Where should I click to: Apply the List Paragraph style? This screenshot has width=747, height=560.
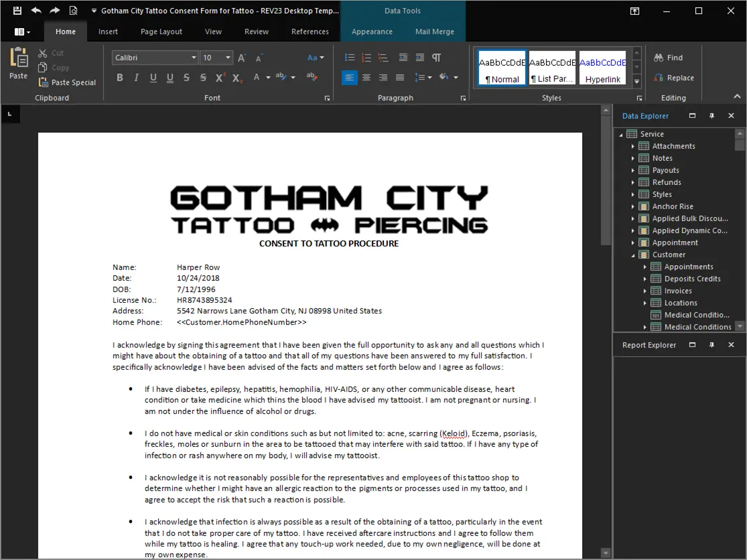click(552, 68)
